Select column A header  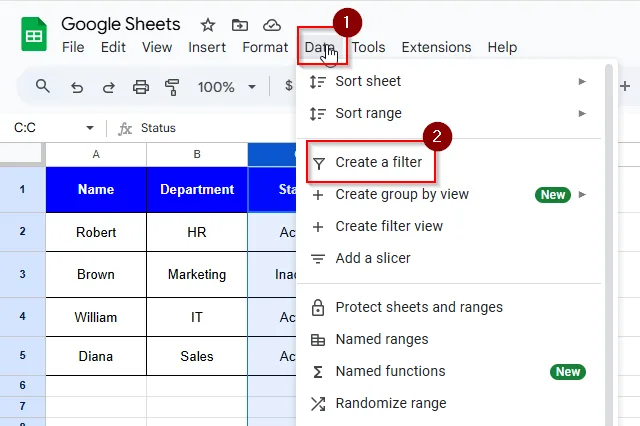click(96, 154)
